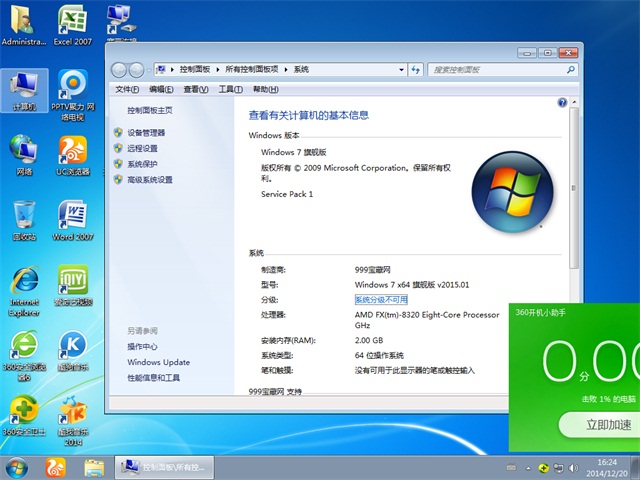Go back with the navigation arrow
The image size is (640, 480).
coord(119,70)
